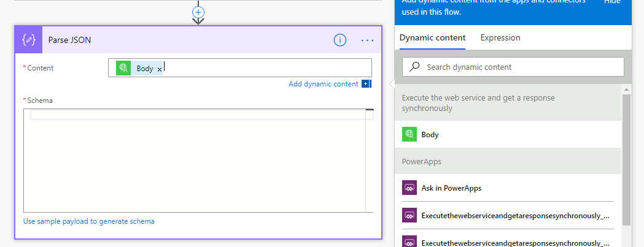
Task: Click the search magnifier icon
Action: click(x=415, y=67)
